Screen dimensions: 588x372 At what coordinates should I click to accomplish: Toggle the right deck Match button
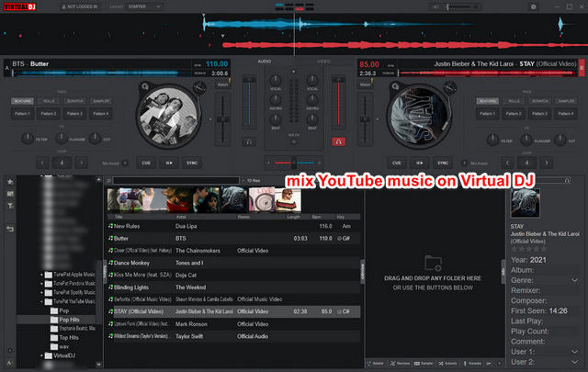pyautogui.click(x=366, y=85)
